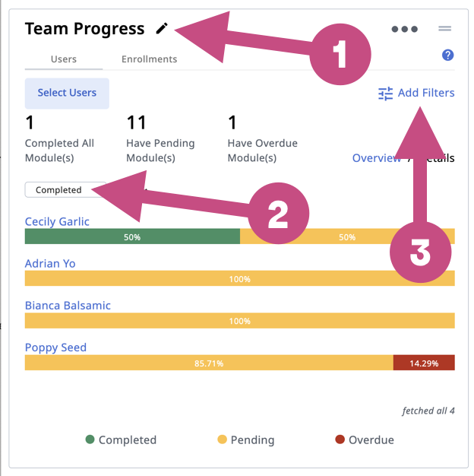This screenshot has height=476, width=474.
Task: Click the pencil edit title icon
Action: pyautogui.click(x=161, y=29)
